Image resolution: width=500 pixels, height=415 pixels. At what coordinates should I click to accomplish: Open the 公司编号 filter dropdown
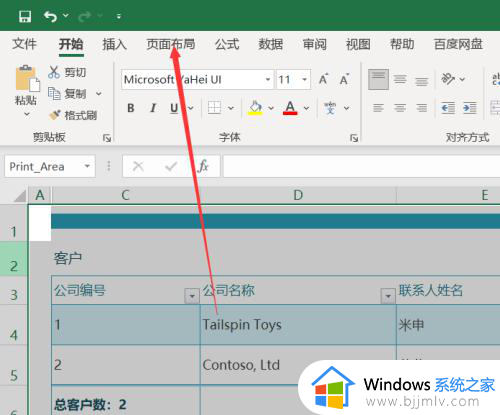tap(192, 296)
